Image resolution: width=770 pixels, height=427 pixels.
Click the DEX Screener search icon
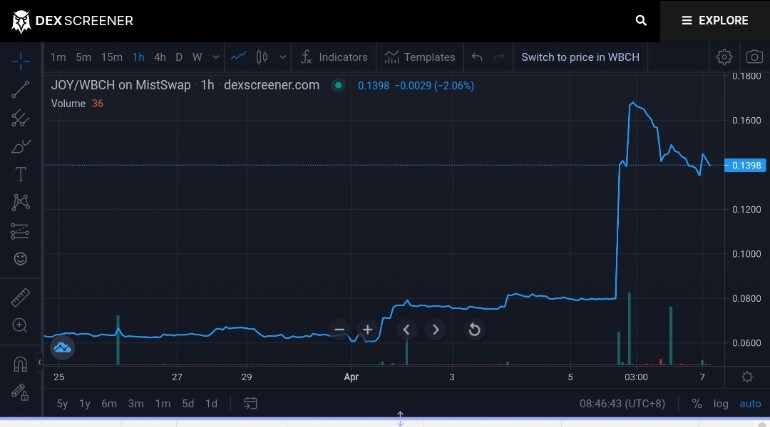click(x=641, y=21)
